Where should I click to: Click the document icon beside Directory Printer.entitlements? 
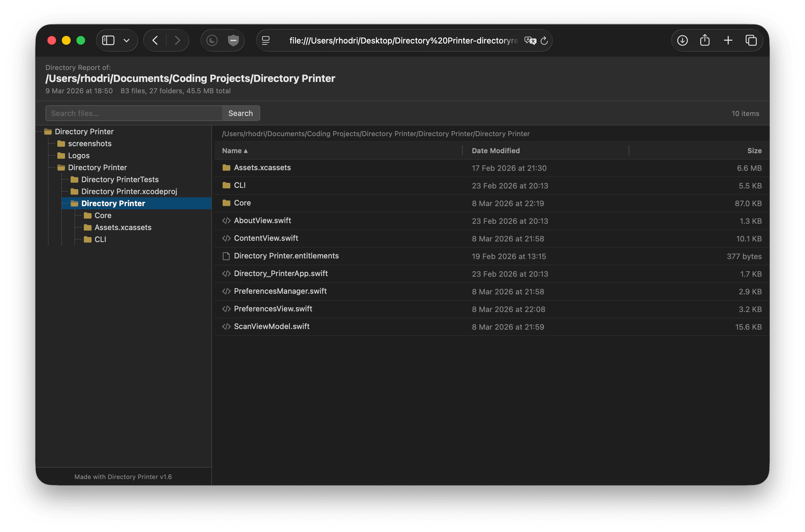pos(226,256)
